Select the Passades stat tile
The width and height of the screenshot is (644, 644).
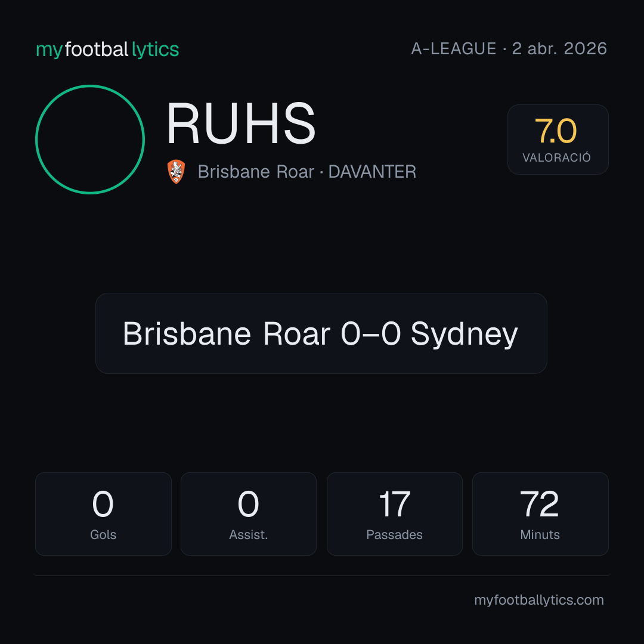click(x=394, y=514)
